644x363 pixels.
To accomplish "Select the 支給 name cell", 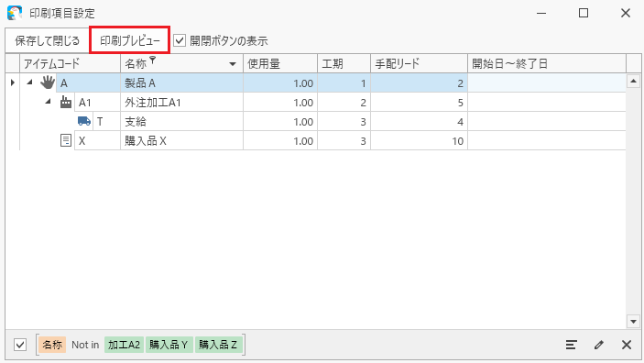I will point(181,121).
